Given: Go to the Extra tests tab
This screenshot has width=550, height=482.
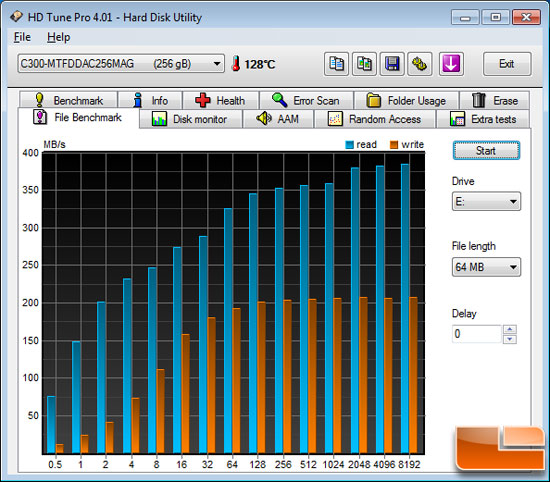Looking at the screenshot, I should tap(483, 119).
